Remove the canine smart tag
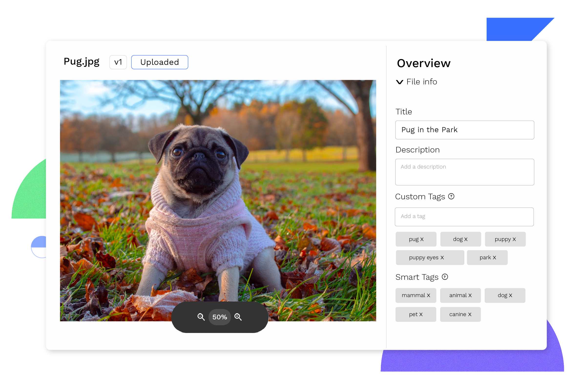Viewport: 585px width, 392px height. point(470,314)
